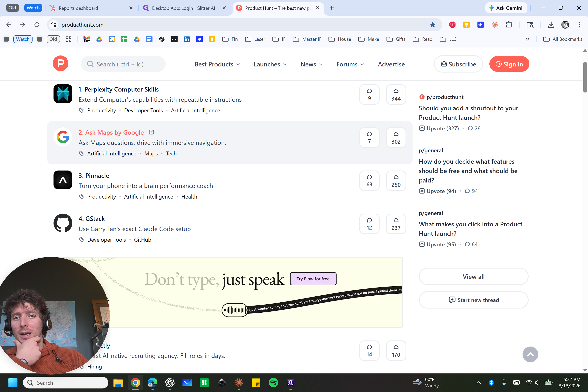Image resolution: width=588 pixels, height=392 pixels.
Task: Expand the Best Products dropdown
Action: 217,64
